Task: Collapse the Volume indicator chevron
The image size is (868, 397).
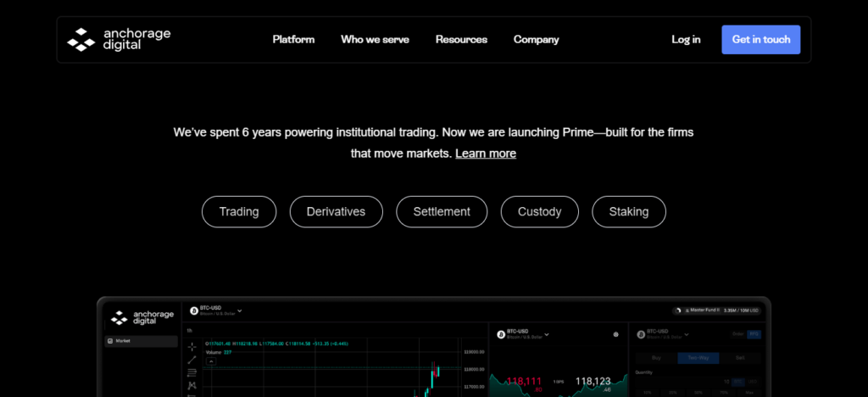Action: (x=211, y=361)
